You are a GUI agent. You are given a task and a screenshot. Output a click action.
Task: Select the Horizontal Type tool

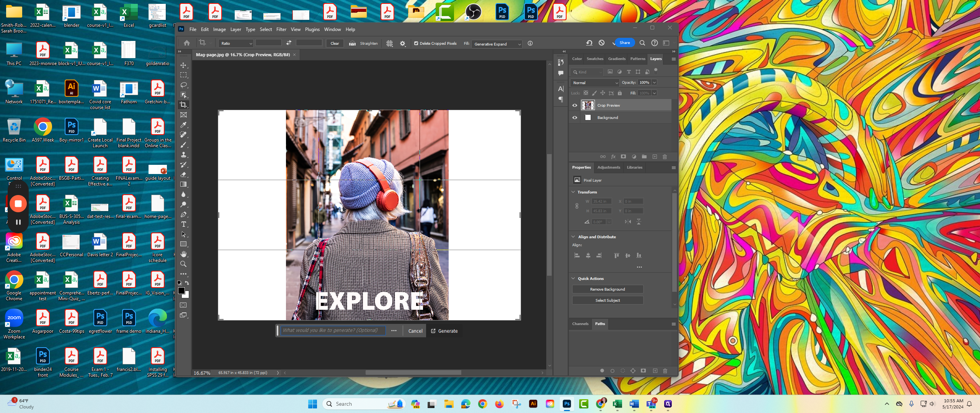click(x=183, y=224)
